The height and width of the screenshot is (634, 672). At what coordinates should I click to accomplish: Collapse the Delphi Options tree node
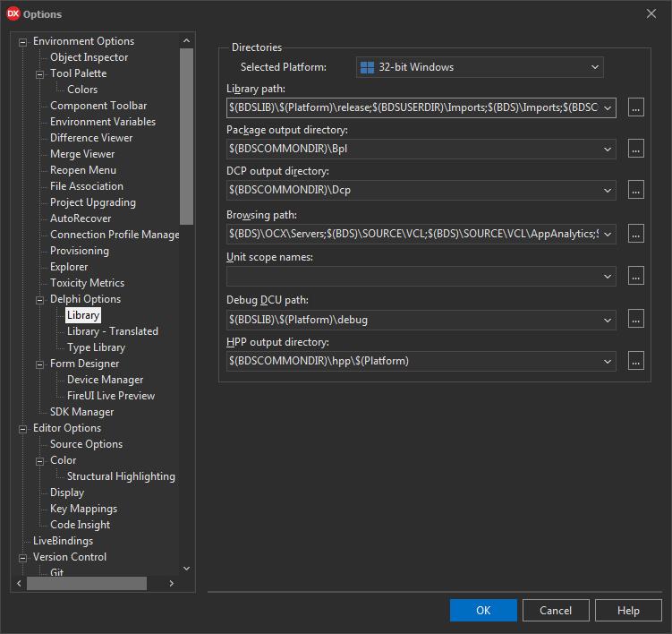[40, 300]
